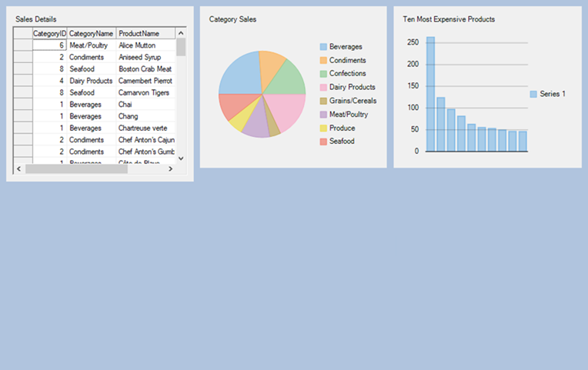Select the row header for Alice Mutton
This screenshot has height=370, width=588.
(x=22, y=45)
